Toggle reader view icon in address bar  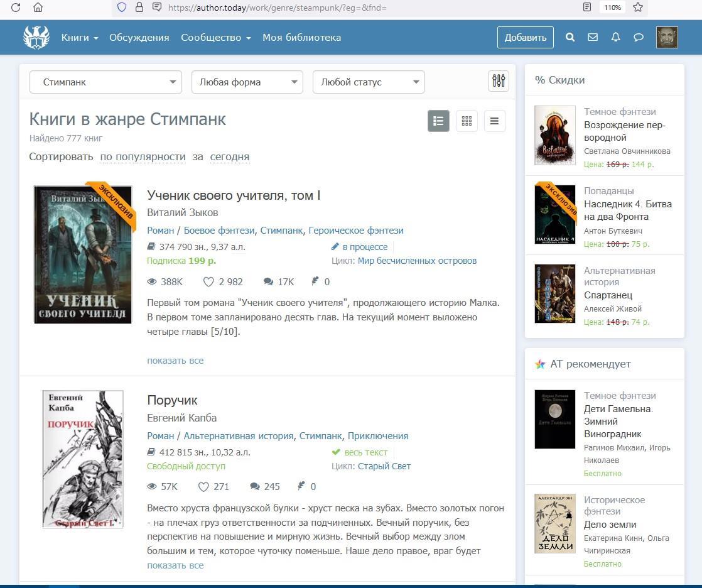tap(587, 7)
